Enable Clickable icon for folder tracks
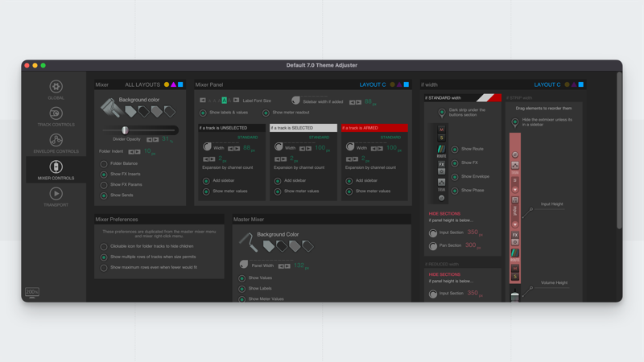 point(104,247)
